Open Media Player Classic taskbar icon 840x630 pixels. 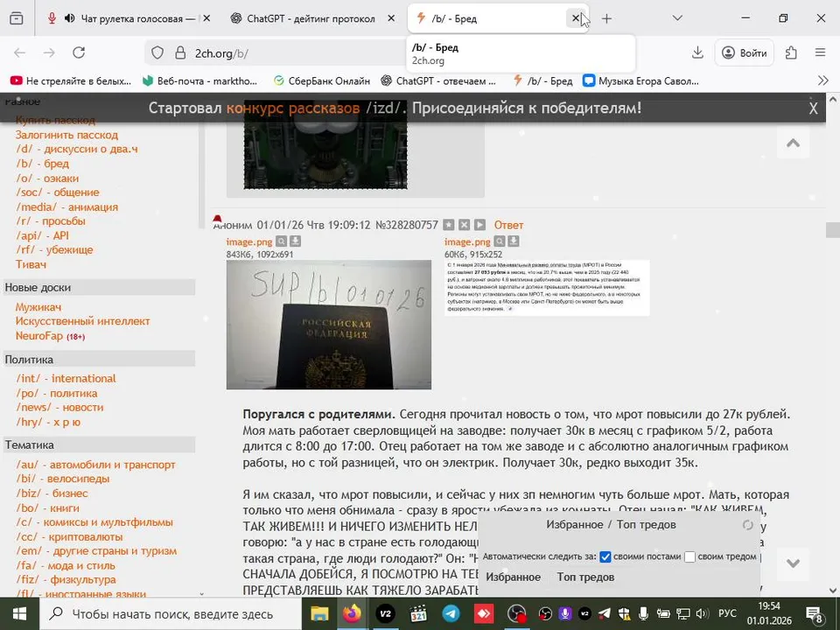tap(418, 614)
